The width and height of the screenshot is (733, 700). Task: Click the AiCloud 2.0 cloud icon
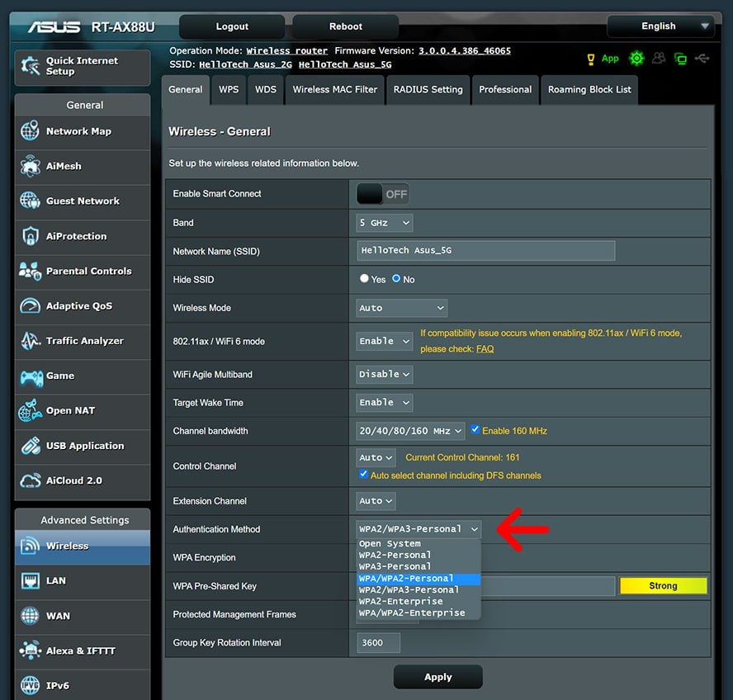click(x=30, y=480)
